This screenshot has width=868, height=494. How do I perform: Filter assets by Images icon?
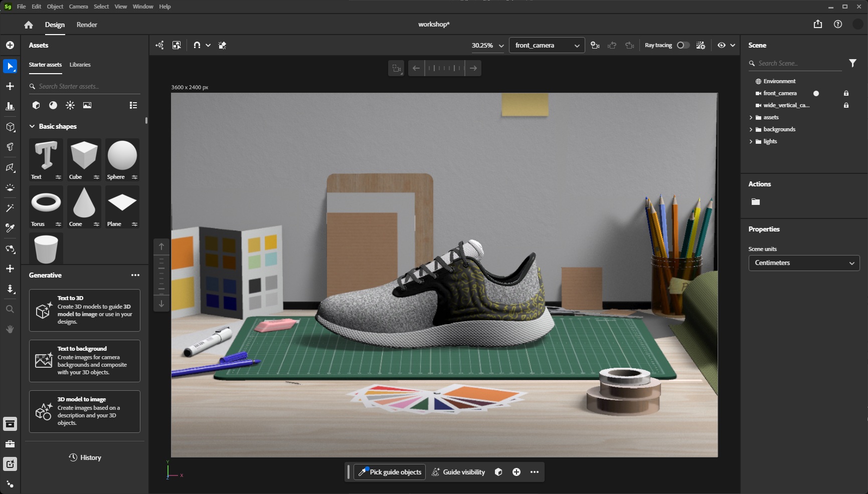click(x=87, y=105)
